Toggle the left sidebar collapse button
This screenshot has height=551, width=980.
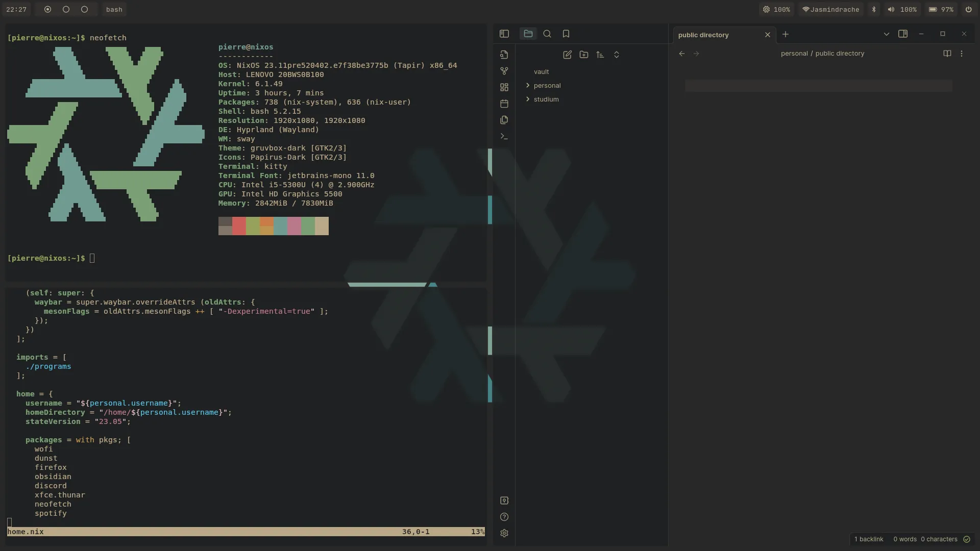pos(504,34)
